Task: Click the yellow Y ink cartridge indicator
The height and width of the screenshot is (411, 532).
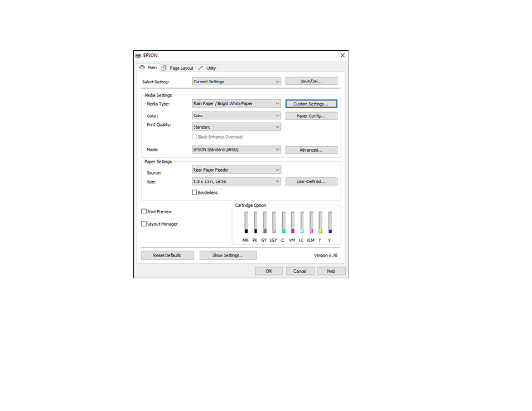Action: (x=320, y=223)
